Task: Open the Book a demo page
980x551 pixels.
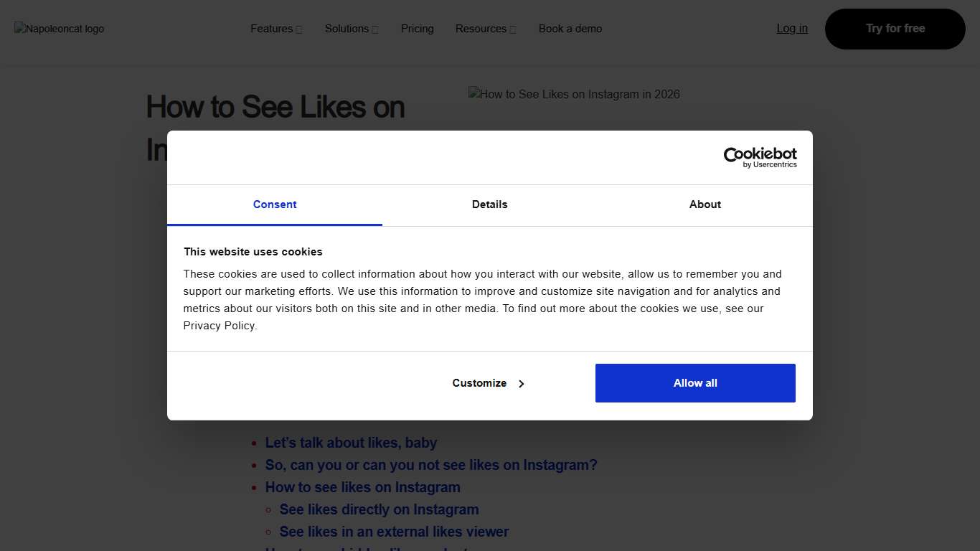Action: (570, 29)
